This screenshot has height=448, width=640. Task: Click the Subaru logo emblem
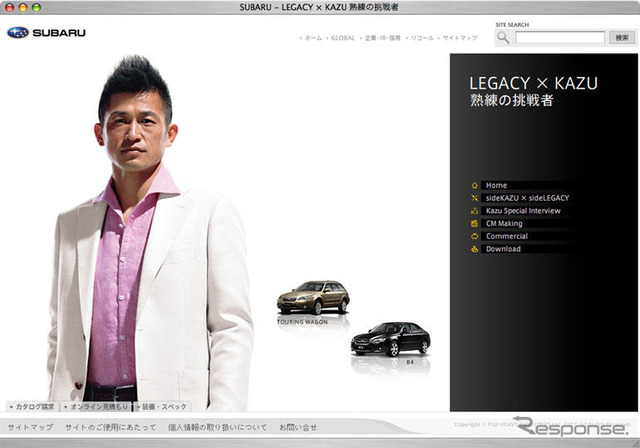pos(18,33)
